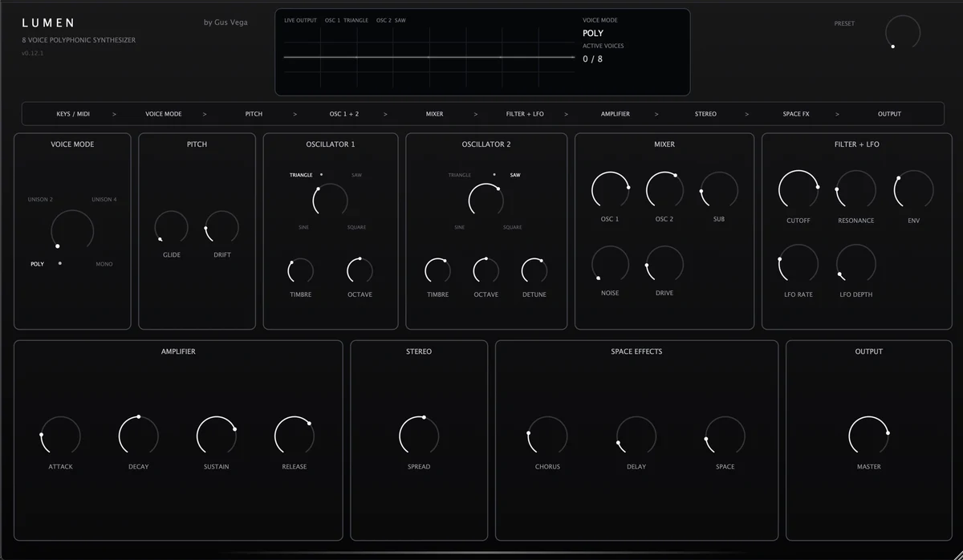Image resolution: width=963 pixels, height=560 pixels.
Task: Click the DRIFT knob
Action: pyautogui.click(x=221, y=228)
